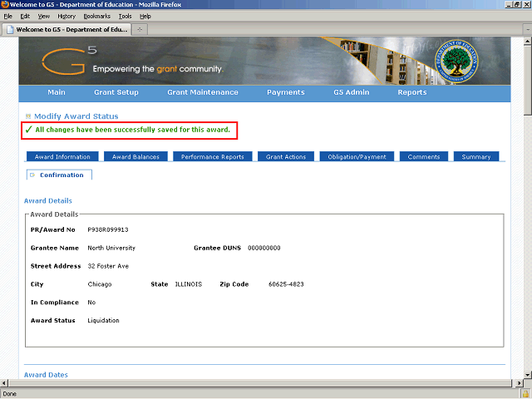
Task: Click the vertical scrollbar up arrow
Action: (x=527, y=42)
